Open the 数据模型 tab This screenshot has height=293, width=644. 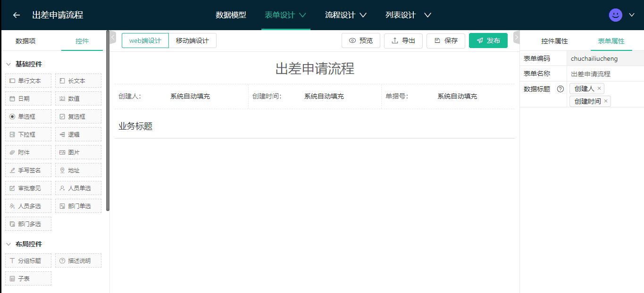click(x=231, y=15)
